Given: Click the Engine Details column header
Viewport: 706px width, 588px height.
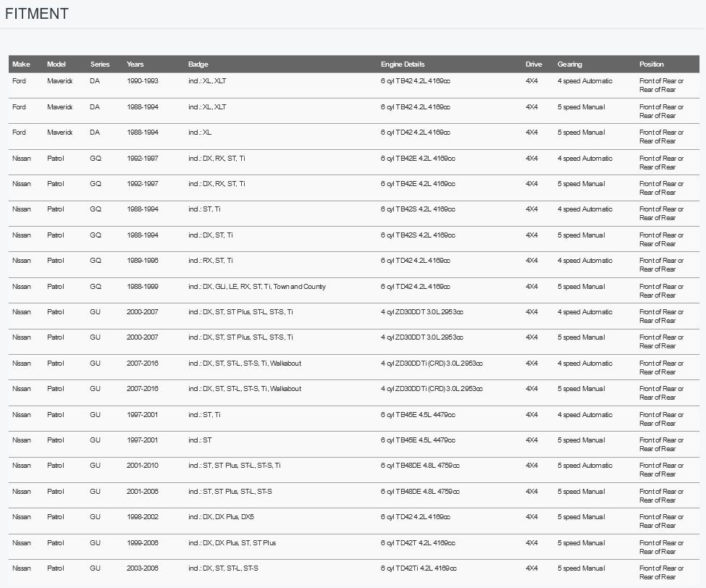Looking at the screenshot, I should pyautogui.click(x=403, y=64).
